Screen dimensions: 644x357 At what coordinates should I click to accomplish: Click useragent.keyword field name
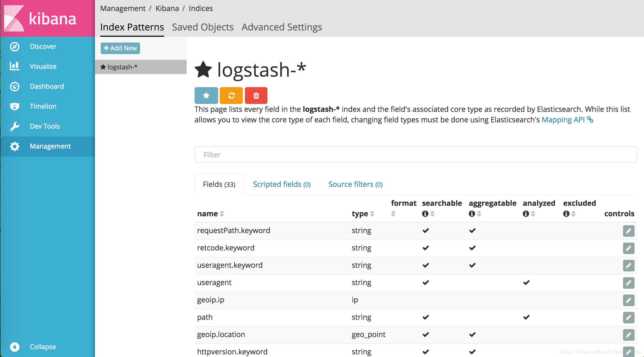[x=230, y=265]
